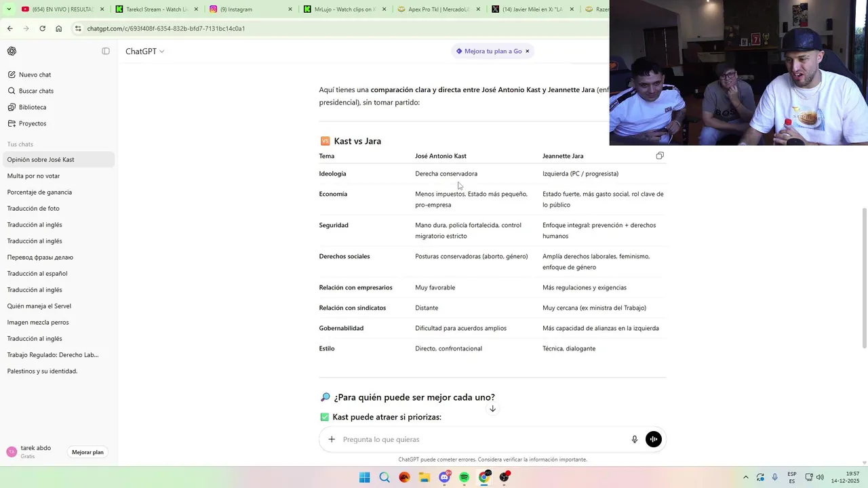Click the Jeannette Jara column header

tap(563, 156)
